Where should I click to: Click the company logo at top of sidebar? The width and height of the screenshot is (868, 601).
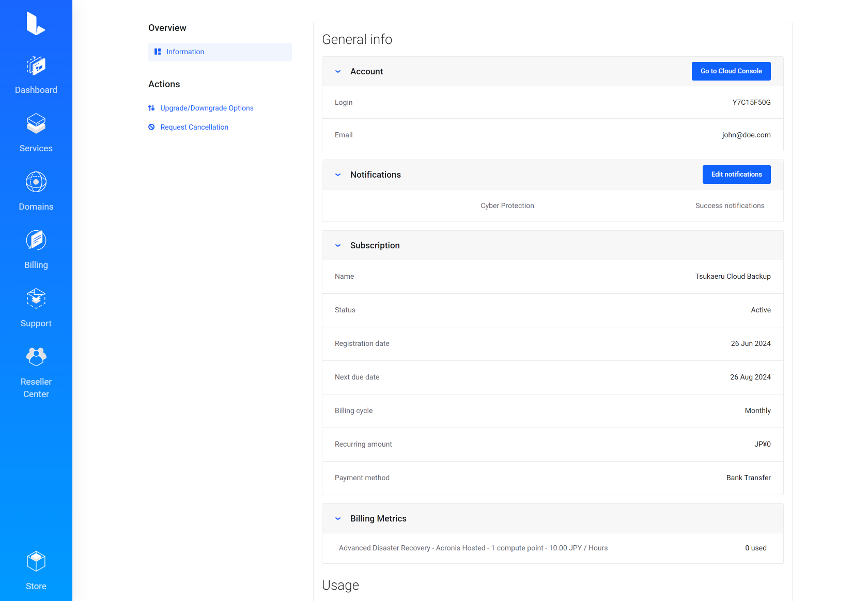point(36,23)
